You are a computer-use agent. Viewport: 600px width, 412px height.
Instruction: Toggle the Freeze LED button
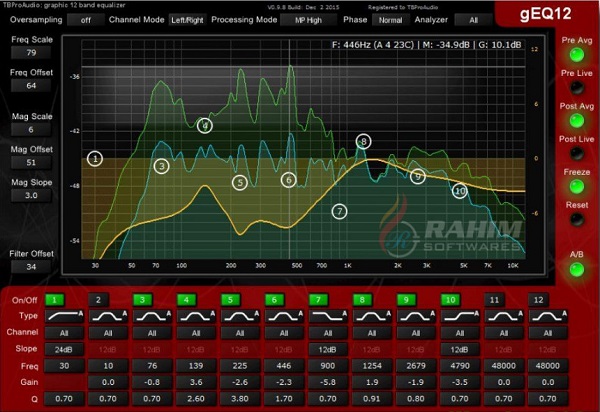pos(577,187)
